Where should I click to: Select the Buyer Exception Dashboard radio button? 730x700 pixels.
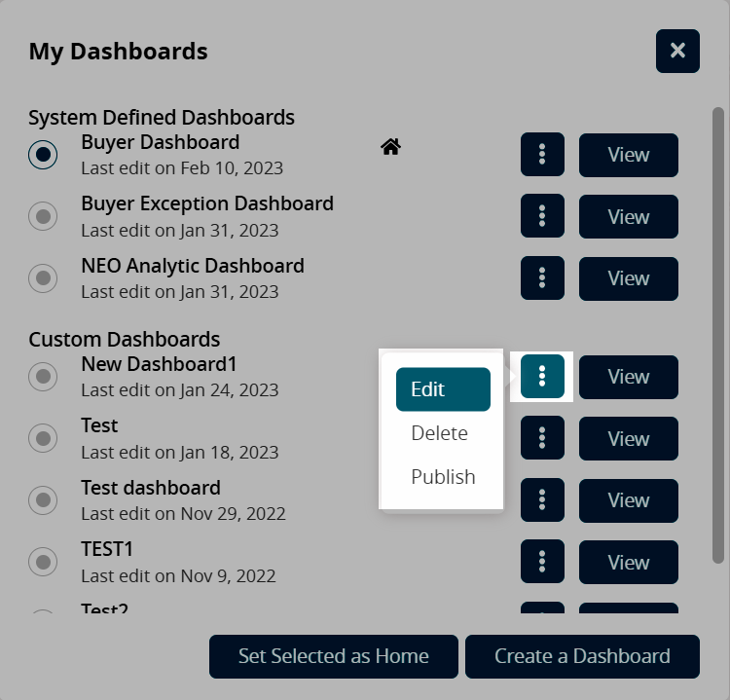pos(43,216)
